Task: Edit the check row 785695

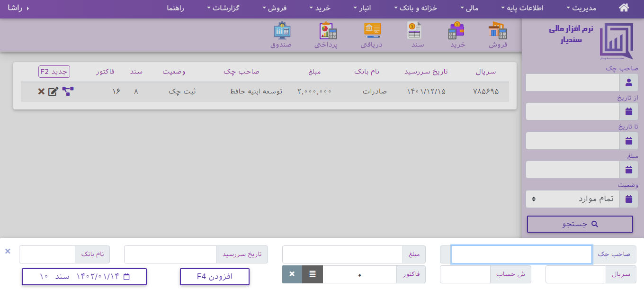Action: 53,91
